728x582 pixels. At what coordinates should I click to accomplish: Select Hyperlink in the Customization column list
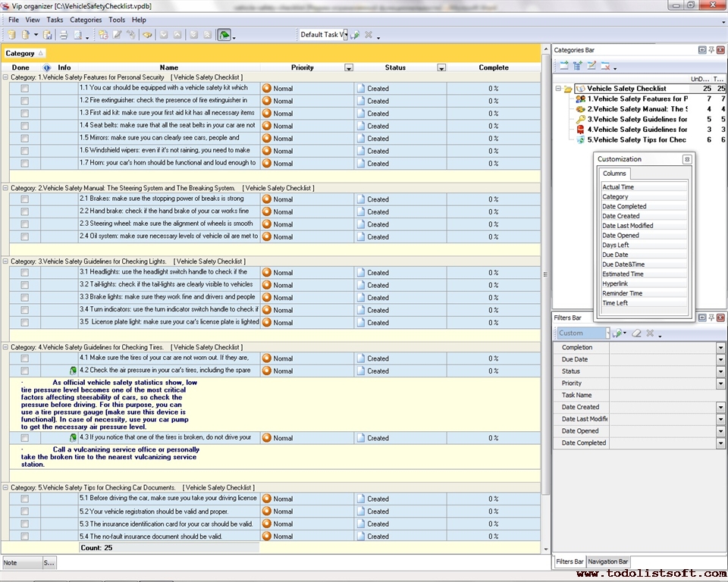click(616, 283)
